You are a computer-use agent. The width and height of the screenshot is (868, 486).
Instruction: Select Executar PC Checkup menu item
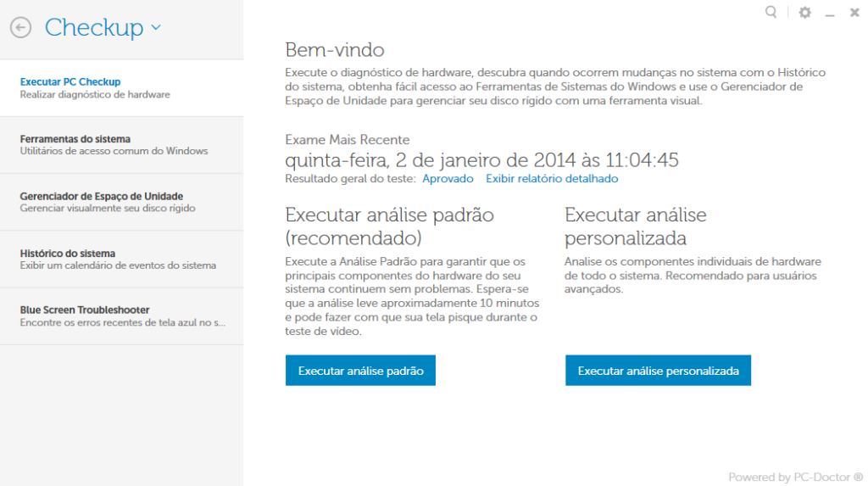tap(122, 88)
